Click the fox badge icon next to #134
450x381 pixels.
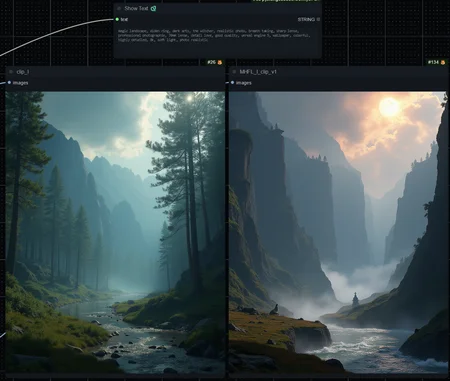tap(443, 62)
